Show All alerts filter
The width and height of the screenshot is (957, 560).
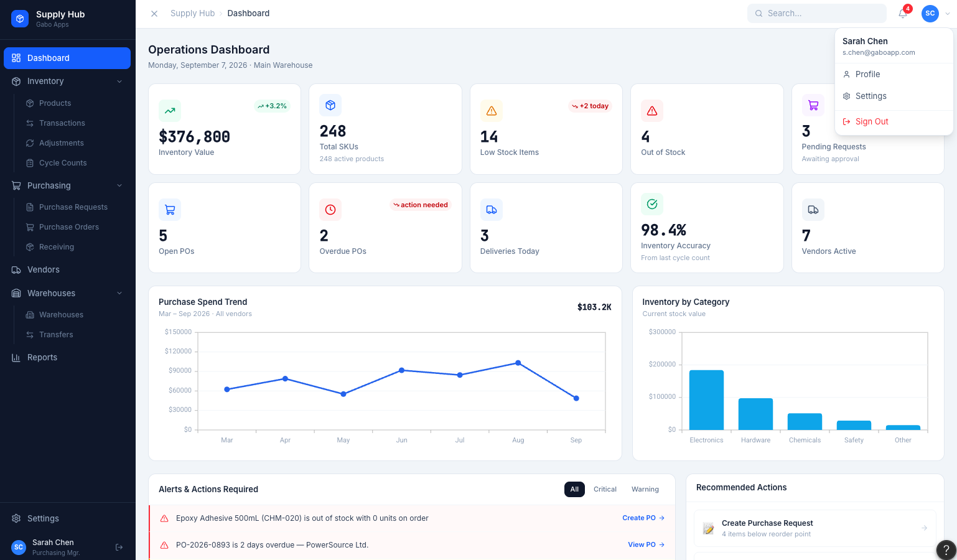click(574, 489)
